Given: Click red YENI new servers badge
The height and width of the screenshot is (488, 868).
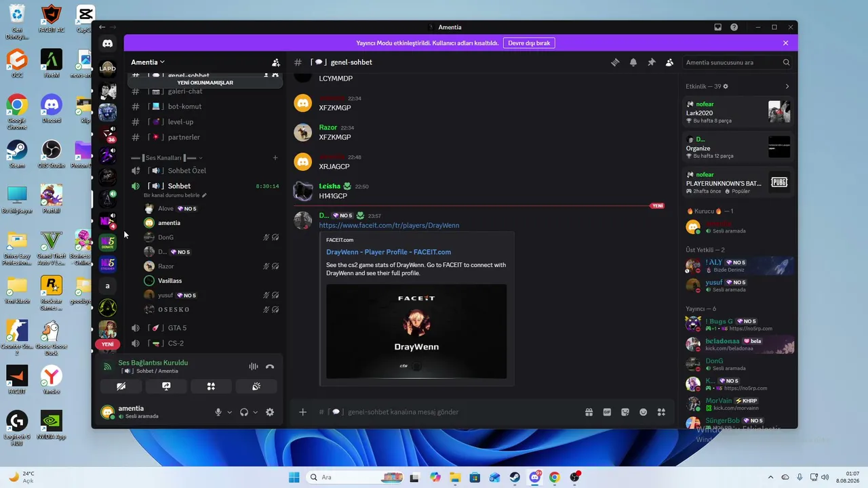Looking at the screenshot, I should tap(107, 344).
